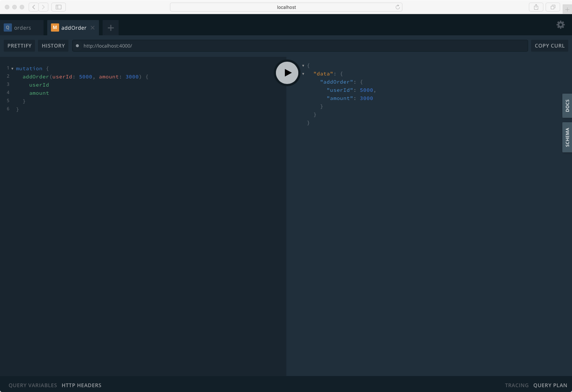Click the Safari share icon

tap(536, 7)
